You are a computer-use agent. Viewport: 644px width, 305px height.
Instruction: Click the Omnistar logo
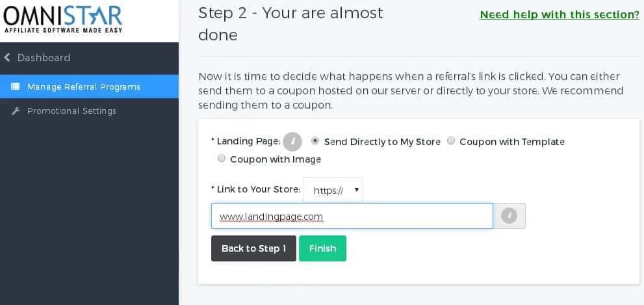pos(63,19)
